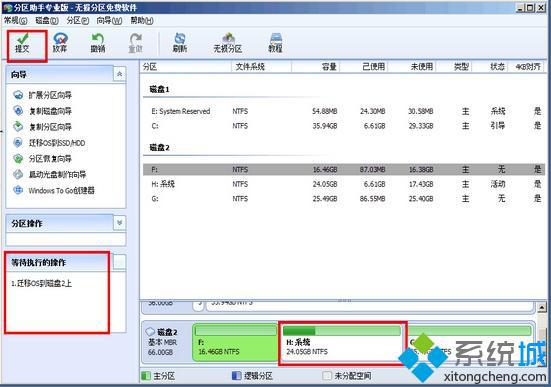Screen dimensions: 551x387
Task: Select the C: partition row
Action: coord(344,126)
